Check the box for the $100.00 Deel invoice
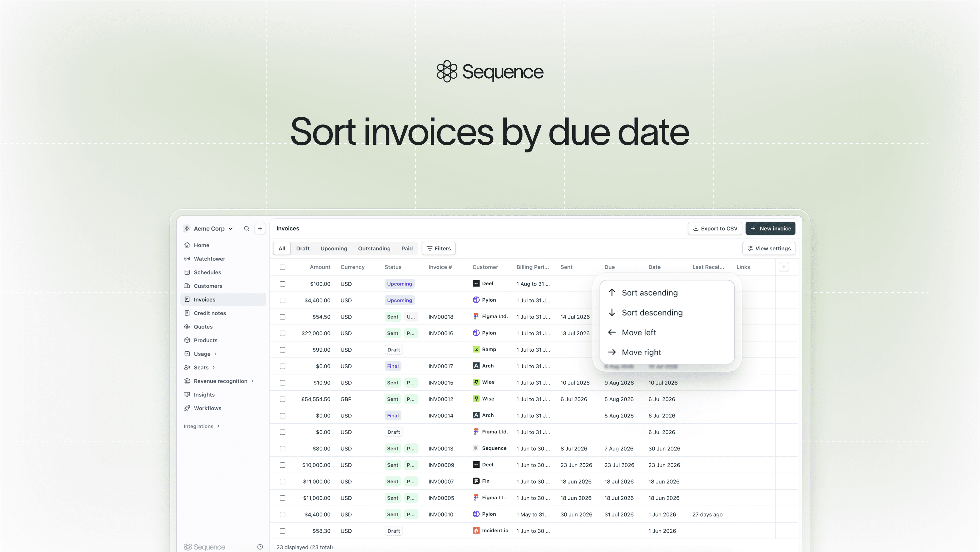This screenshot has width=980, height=552. [x=282, y=284]
